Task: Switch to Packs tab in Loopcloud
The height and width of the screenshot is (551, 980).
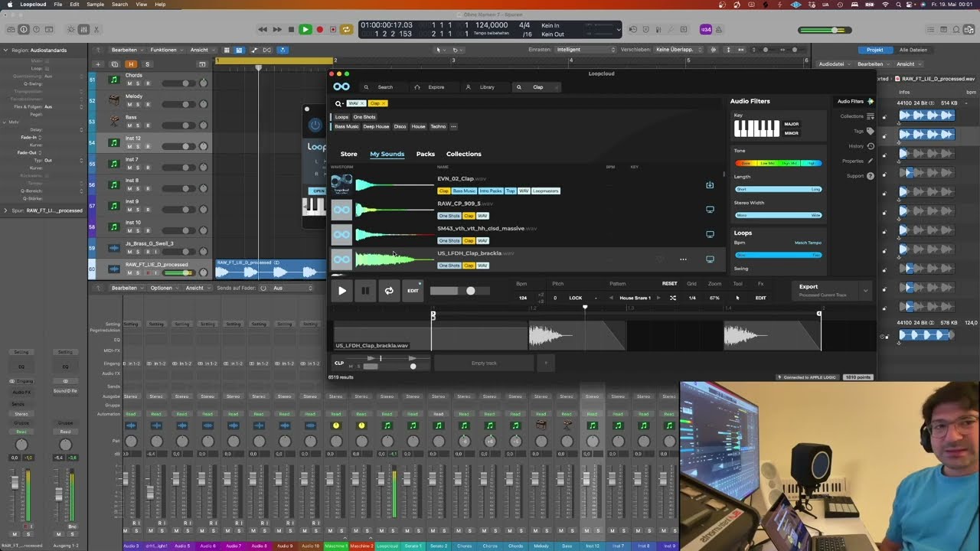Action: (x=425, y=154)
